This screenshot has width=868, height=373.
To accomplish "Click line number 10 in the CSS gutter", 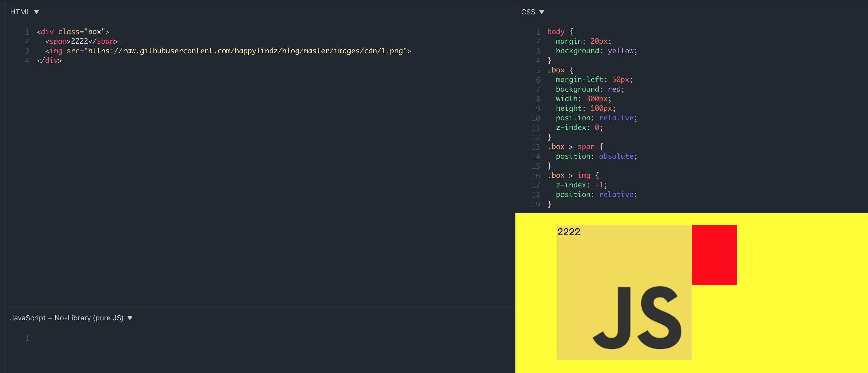I will point(536,118).
